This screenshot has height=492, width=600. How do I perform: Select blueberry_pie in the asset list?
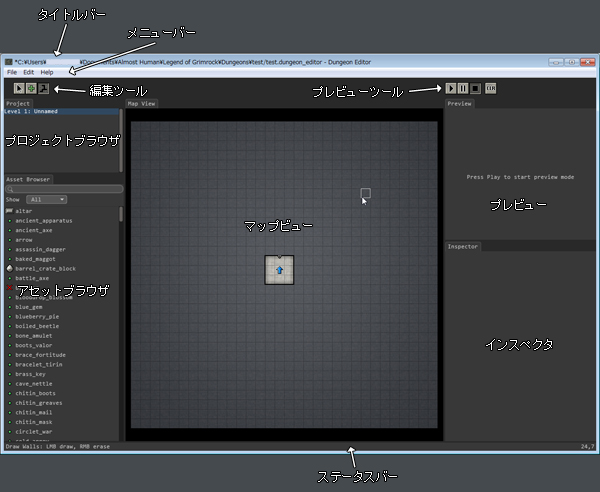pos(39,316)
